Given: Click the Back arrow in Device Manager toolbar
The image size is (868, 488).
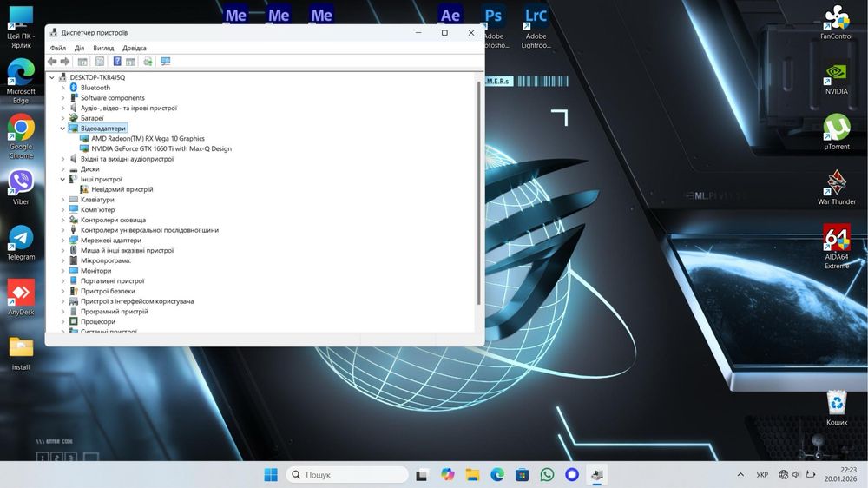Looking at the screenshot, I should (x=52, y=62).
